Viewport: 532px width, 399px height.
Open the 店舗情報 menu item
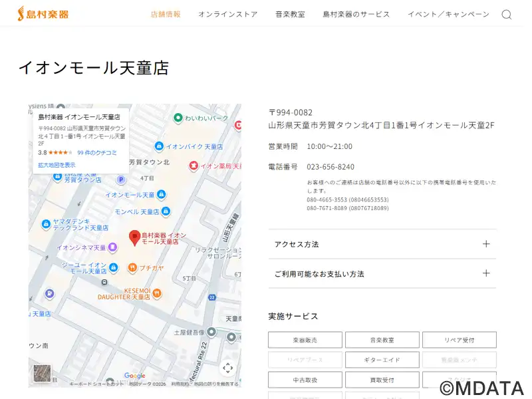[166, 14]
